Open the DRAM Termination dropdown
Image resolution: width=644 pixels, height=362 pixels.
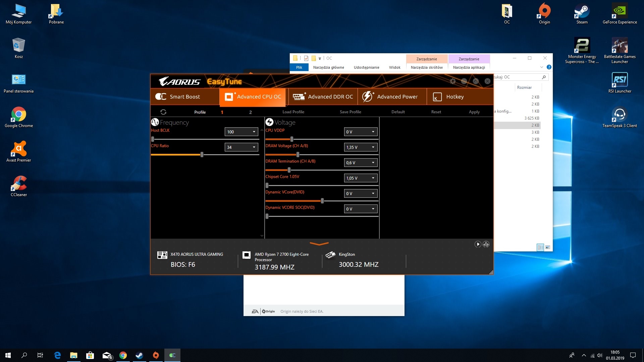tap(361, 163)
